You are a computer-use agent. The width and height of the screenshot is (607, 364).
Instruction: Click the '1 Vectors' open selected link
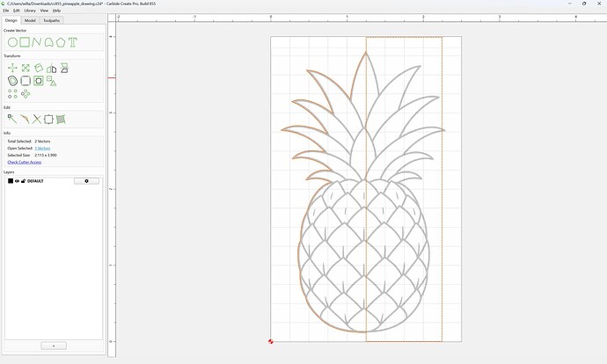coord(42,149)
